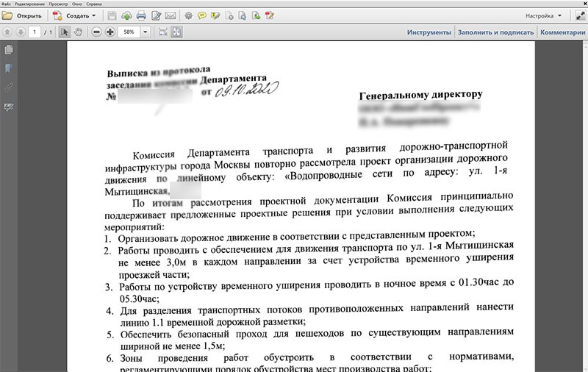Viewport: 588px width, 372px height.
Task: Open the Просмотр menu
Action: point(58,4)
